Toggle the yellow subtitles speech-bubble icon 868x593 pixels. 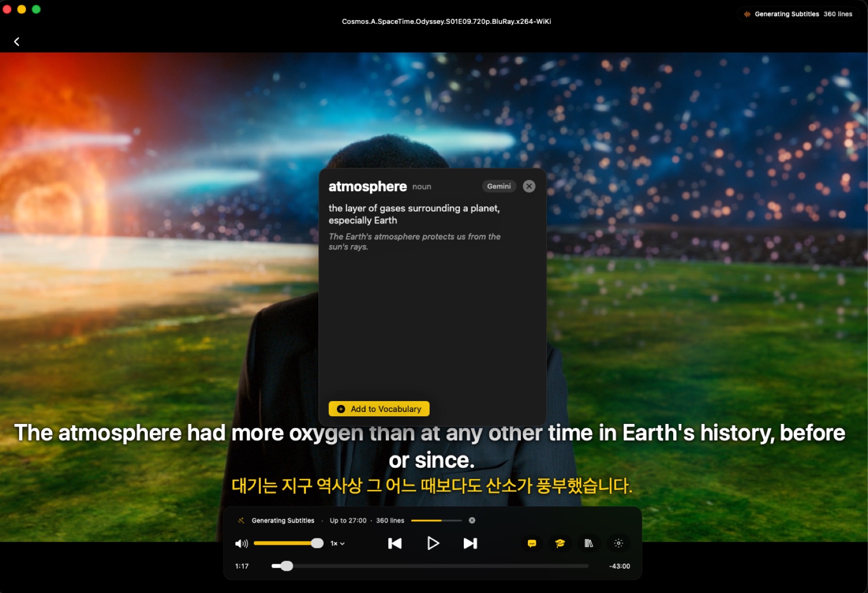[532, 543]
